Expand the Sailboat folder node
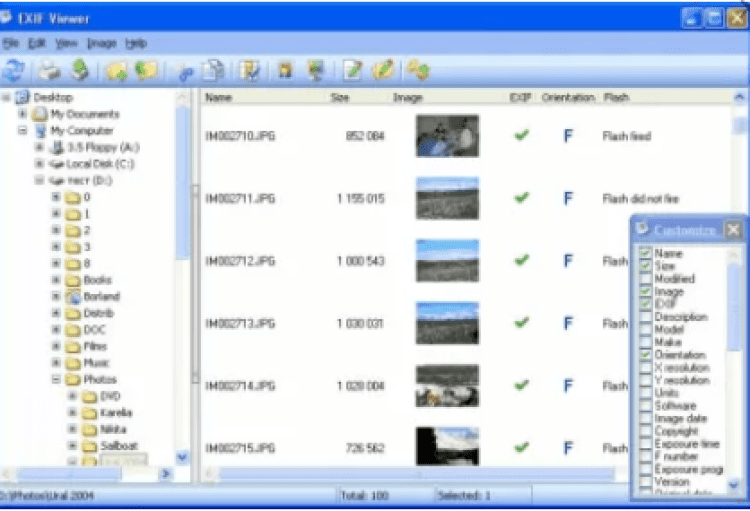Screen dimensions: 750x511 [73, 445]
